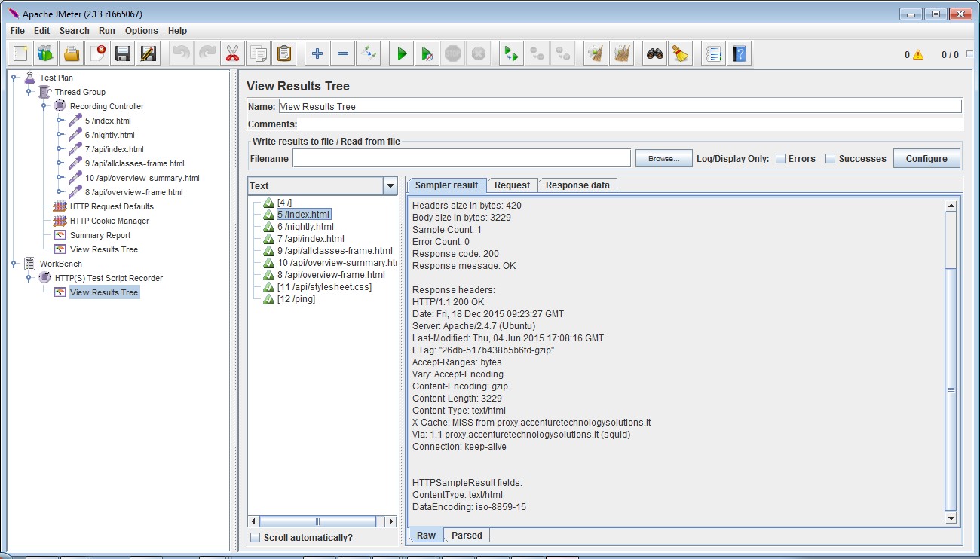Click the Clear All double broom icon
This screenshot has height=559, width=980.
pyautogui.click(x=622, y=53)
